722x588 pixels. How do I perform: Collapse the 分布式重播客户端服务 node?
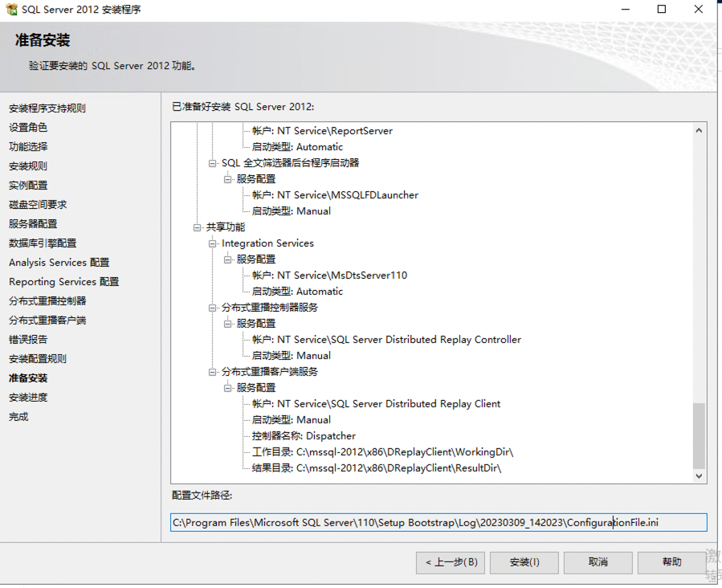tap(213, 372)
